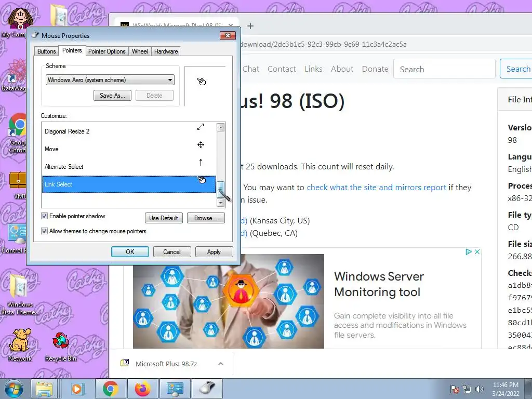Click the Microsoft Plus! 98.7z file icon
Image resolution: width=532 pixels, height=399 pixels.
click(125, 363)
